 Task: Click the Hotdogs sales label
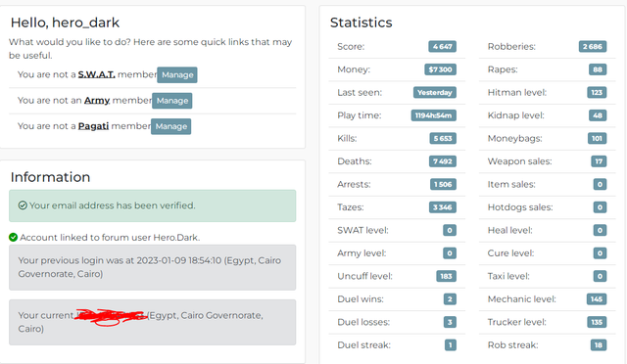click(x=520, y=207)
